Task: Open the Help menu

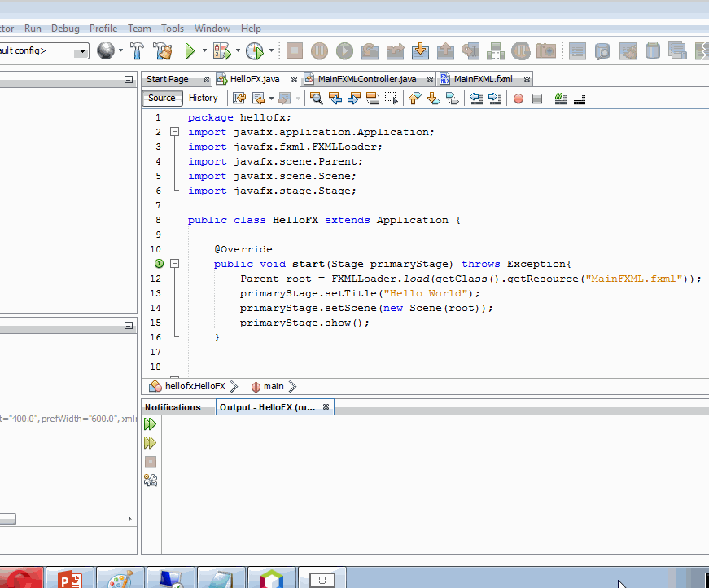Action: pos(251,29)
